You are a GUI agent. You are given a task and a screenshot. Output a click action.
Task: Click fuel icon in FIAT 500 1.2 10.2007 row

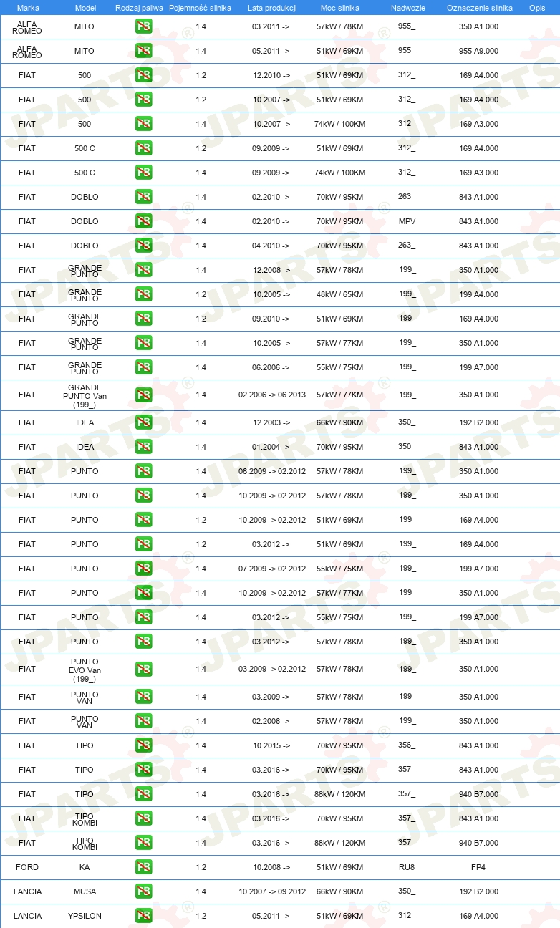click(x=143, y=100)
